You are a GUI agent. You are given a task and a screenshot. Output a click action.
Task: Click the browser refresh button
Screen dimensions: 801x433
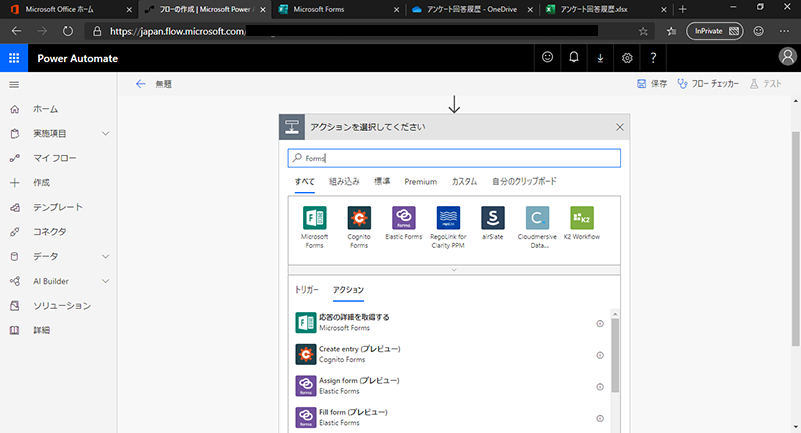(x=67, y=31)
